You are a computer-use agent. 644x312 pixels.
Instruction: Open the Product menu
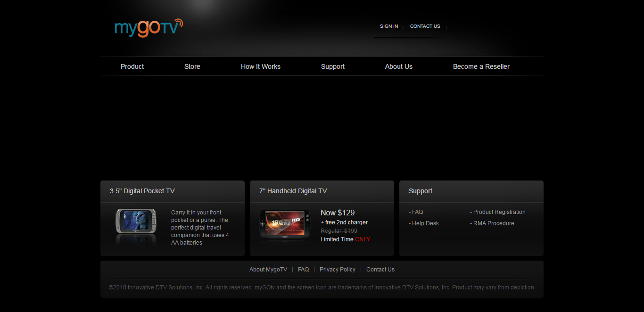(132, 66)
